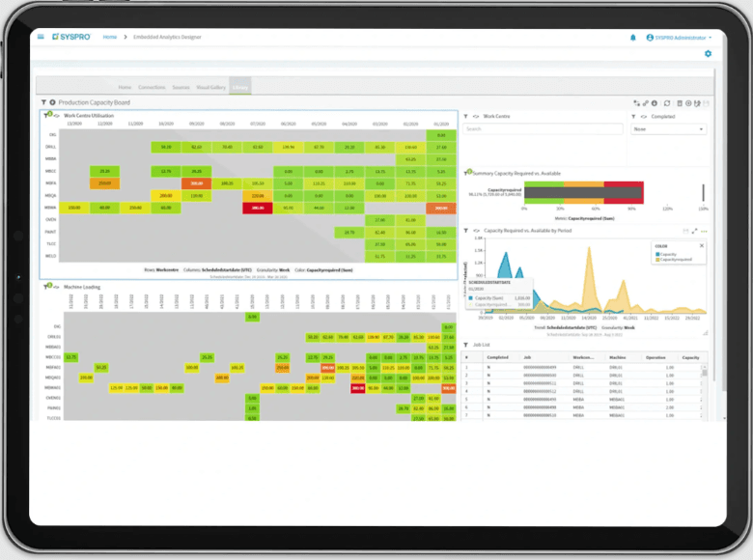The height and width of the screenshot is (560, 753).
Task: Expand the SYSPRO Administrator user menu arrow
Action: [x=711, y=38]
